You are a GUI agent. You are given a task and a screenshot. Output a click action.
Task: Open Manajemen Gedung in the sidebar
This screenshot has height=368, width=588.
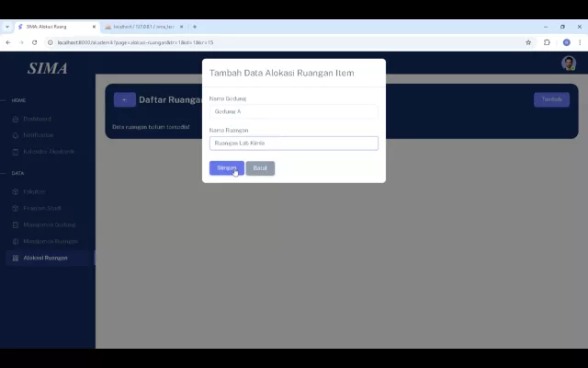(49, 224)
